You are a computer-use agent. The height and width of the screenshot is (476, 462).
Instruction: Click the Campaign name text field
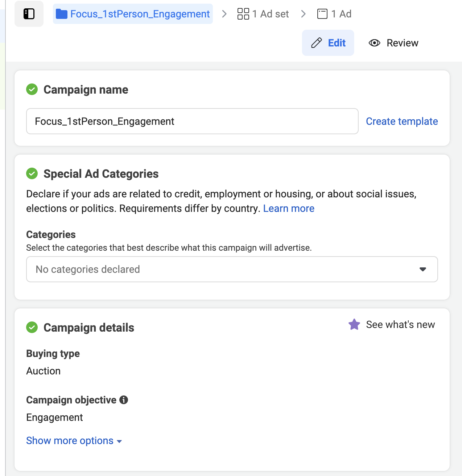192,121
